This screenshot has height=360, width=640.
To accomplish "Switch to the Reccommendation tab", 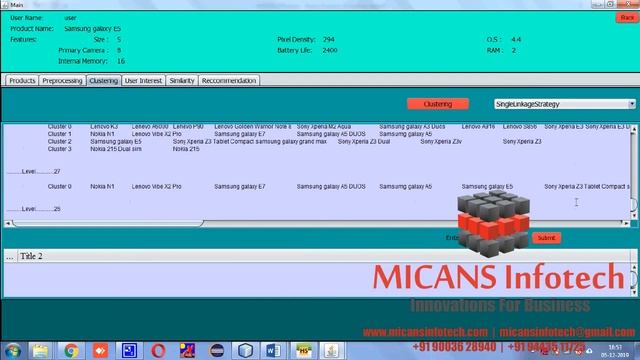I will 229,81.
